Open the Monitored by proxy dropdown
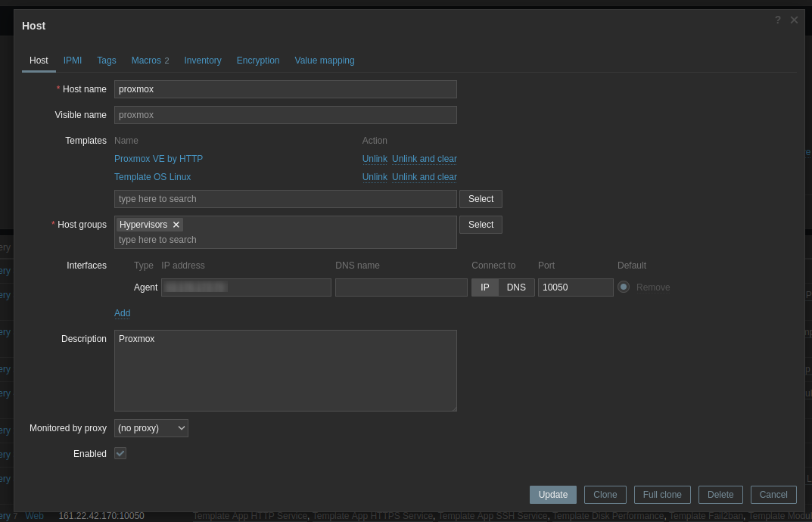 (x=151, y=428)
